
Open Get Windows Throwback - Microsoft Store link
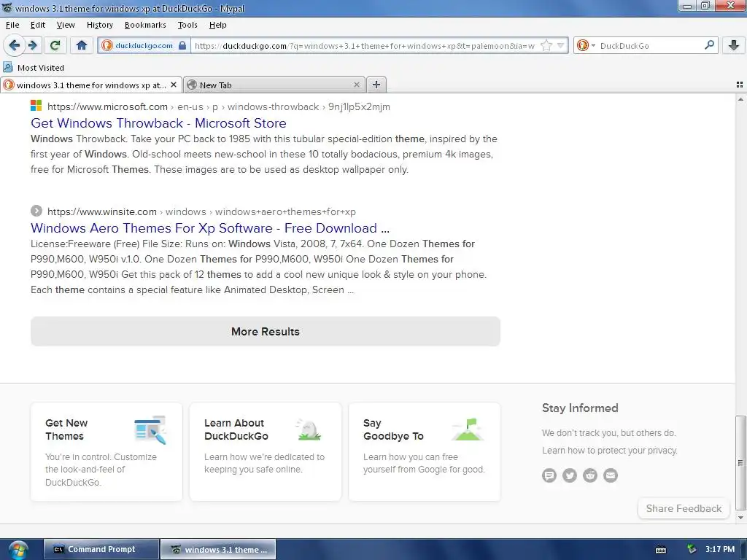[158, 122]
